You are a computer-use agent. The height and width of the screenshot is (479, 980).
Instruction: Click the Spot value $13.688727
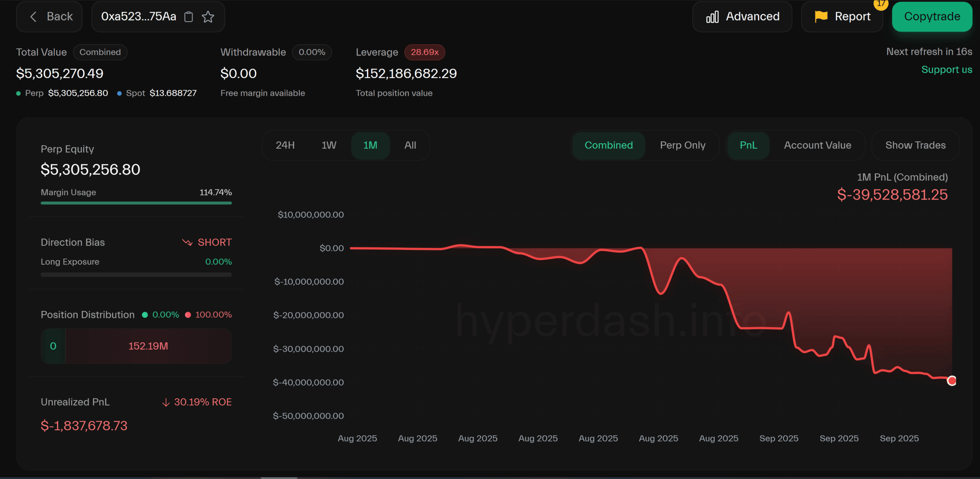(x=173, y=93)
